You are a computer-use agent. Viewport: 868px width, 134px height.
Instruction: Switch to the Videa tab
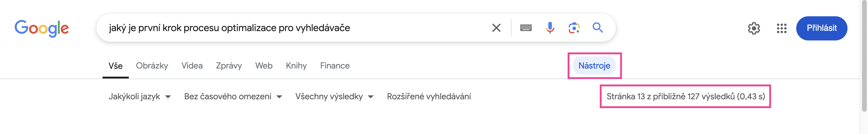pyautogui.click(x=192, y=65)
